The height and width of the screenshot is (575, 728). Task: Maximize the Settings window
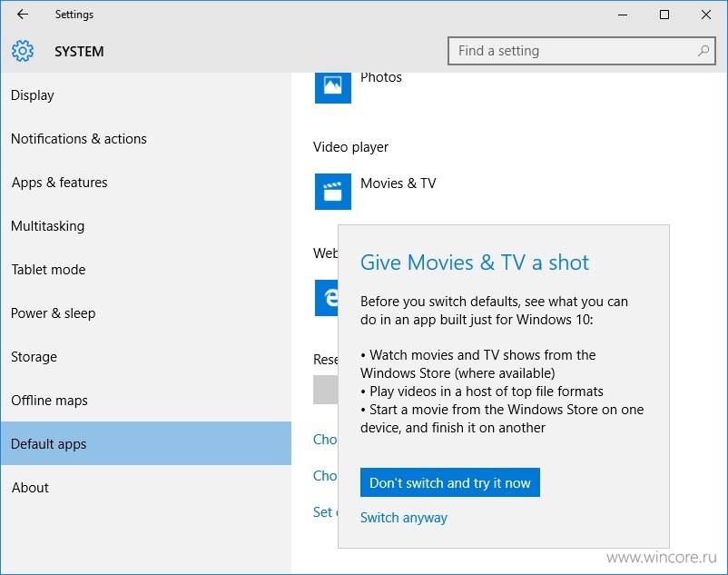click(664, 15)
